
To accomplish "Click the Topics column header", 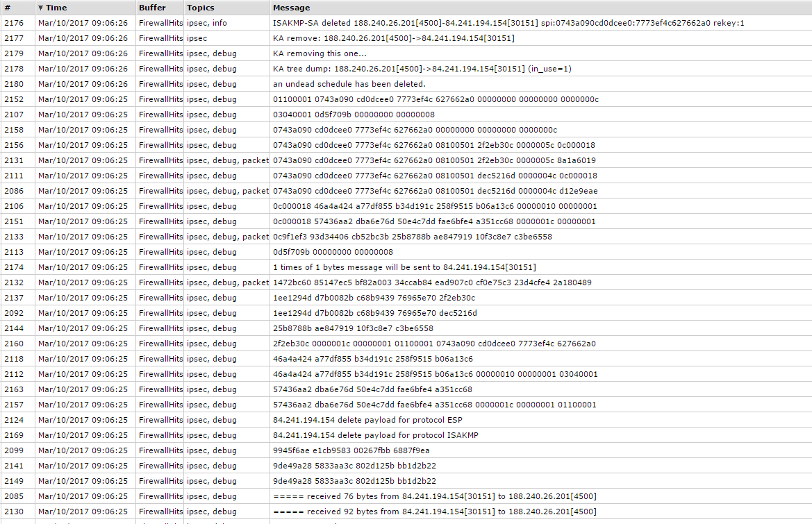I will pyautogui.click(x=201, y=8).
